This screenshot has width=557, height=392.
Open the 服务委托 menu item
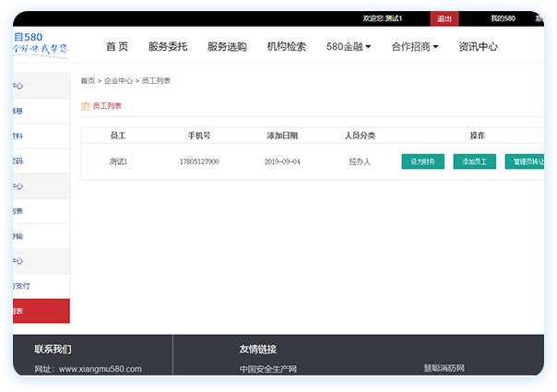click(168, 47)
